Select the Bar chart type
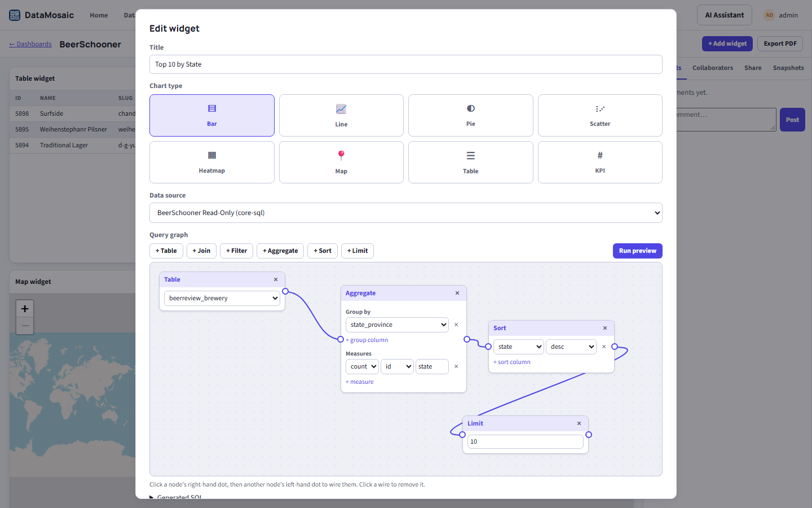The height and width of the screenshot is (508, 812). click(212, 115)
